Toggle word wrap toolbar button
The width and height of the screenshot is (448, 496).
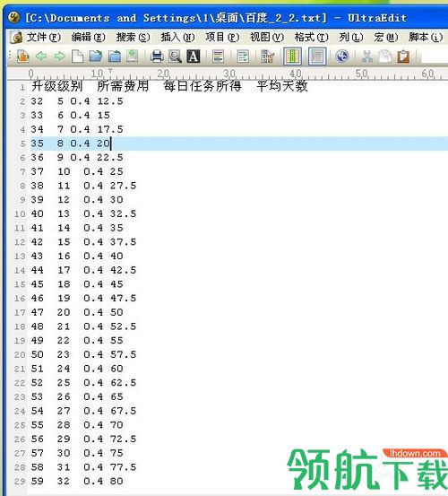point(243,57)
